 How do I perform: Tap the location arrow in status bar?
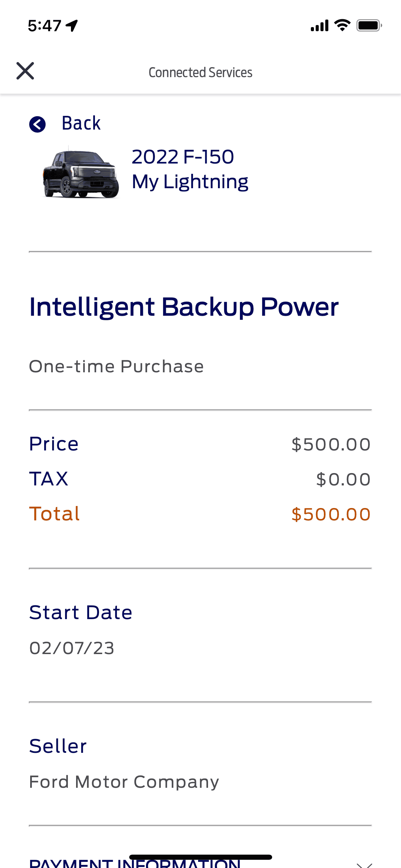click(72, 25)
